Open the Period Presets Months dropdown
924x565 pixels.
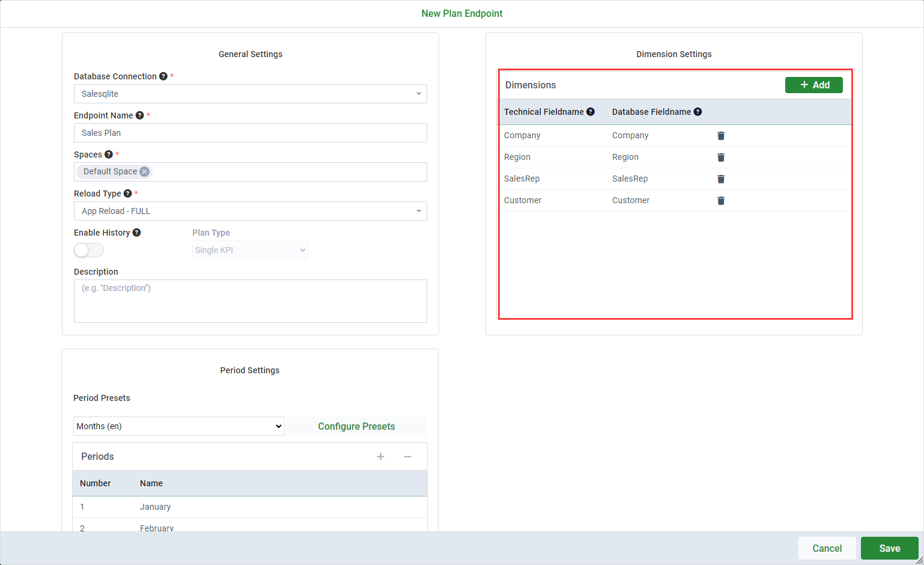pyautogui.click(x=178, y=426)
